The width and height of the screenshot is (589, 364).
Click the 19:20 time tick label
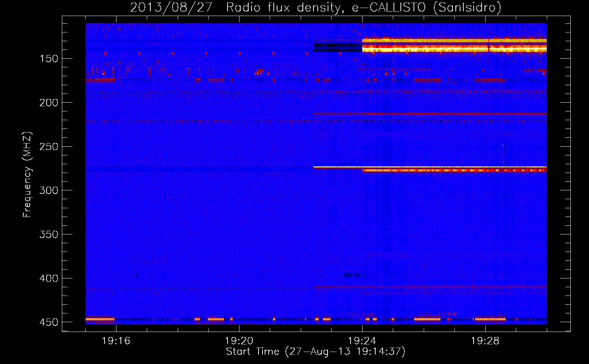(239, 341)
